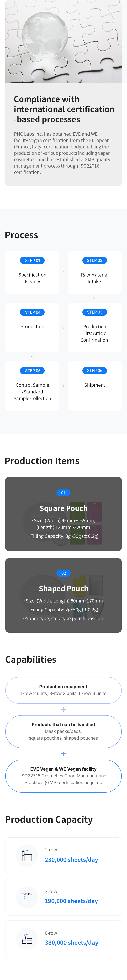The image size is (127, 980).
Task: Select the Products that can be handled box
Action: pyautogui.click(x=63, y=731)
